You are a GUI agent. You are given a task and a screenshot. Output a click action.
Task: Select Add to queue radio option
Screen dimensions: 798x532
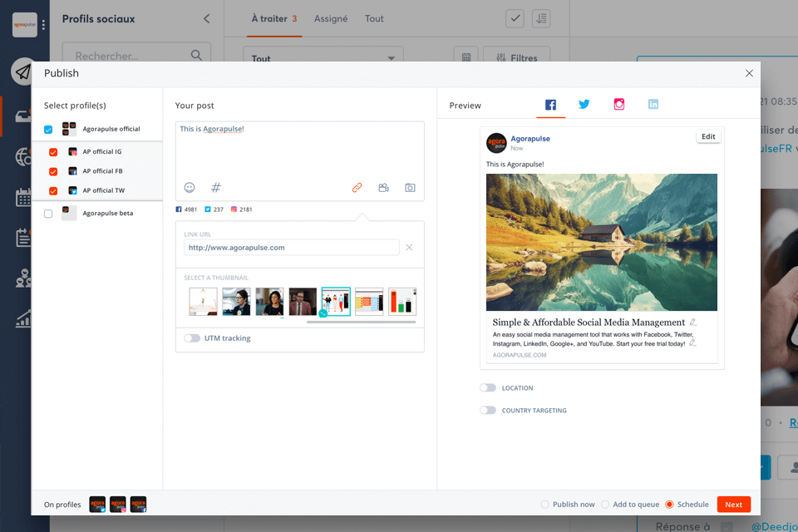click(605, 505)
